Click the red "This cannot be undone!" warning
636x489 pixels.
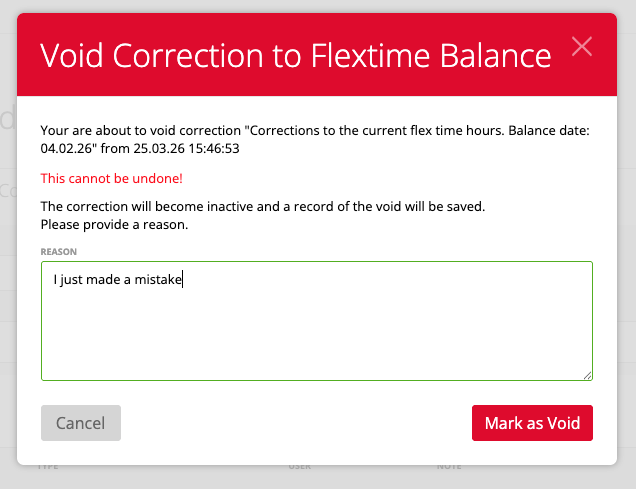[111, 178]
